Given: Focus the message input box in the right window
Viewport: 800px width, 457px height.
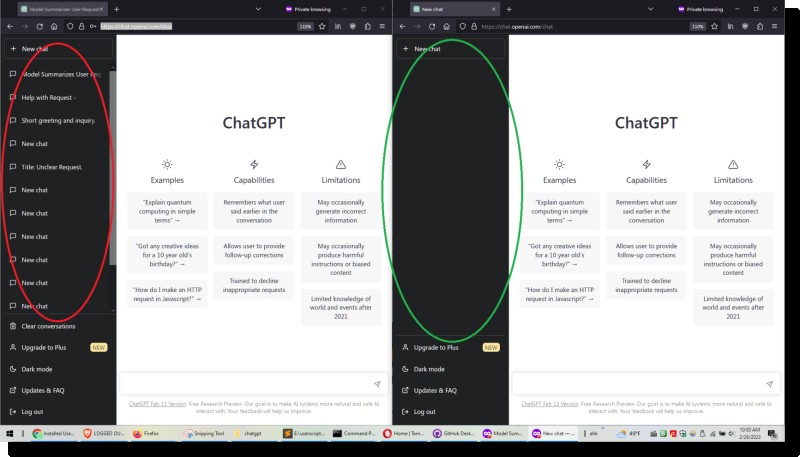Looking at the screenshot, I should click(x=646, y=384).
